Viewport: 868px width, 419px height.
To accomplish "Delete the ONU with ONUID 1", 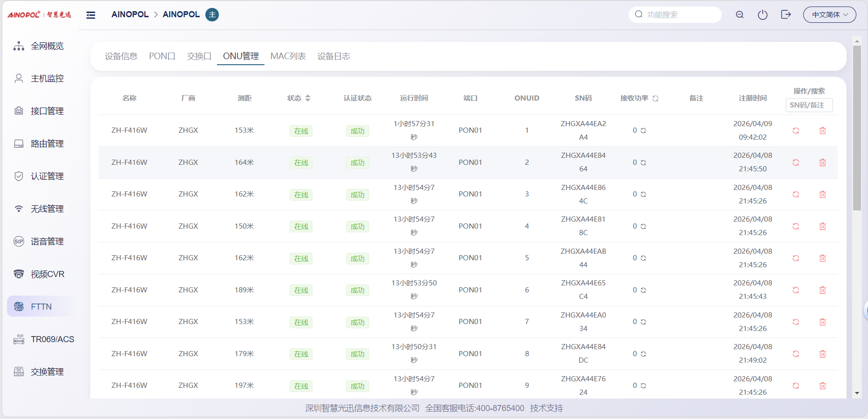I will (x=822, y=131).
